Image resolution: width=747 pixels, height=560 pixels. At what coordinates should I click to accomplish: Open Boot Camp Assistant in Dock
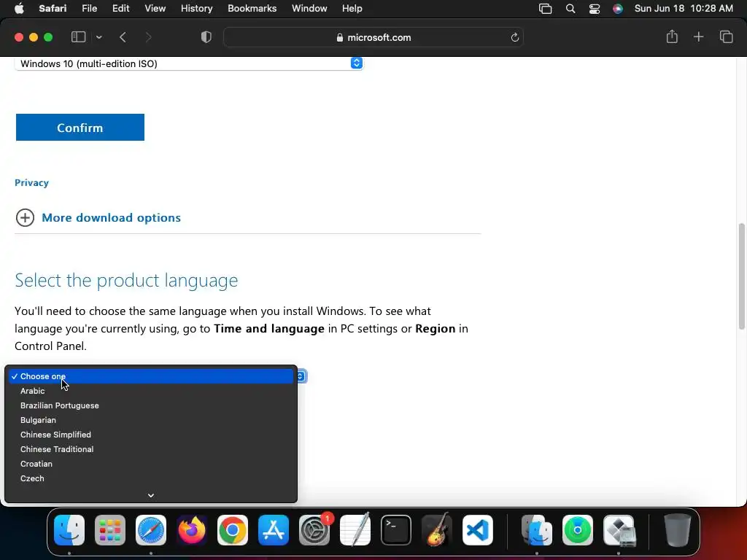pyautogui.click(x=619, y=530)
